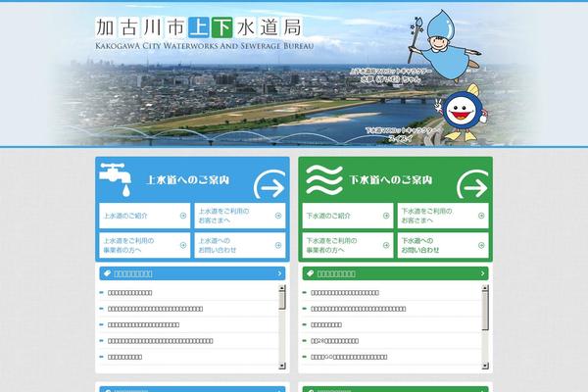
Task: Click scroll down arrow in green news list
Action: (x=485, y=366)
